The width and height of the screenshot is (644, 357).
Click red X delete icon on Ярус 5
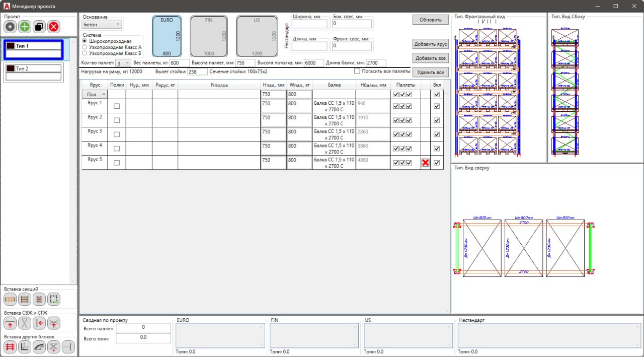(x=425, y=163)
